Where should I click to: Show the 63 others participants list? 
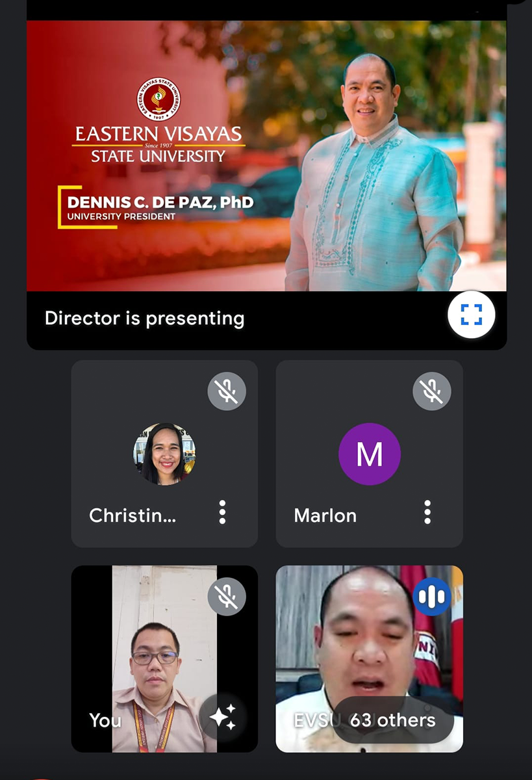392,720
